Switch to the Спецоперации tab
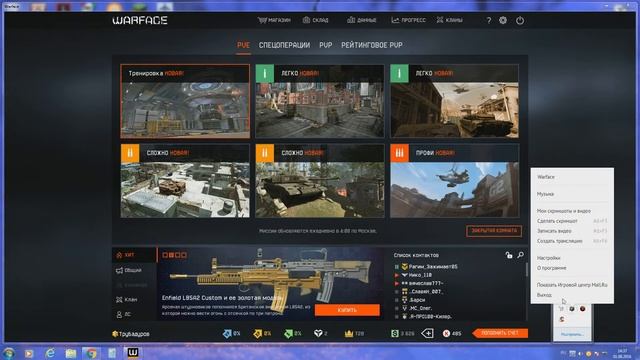This screenshot has height=360, width=640. pyautogui.click(x=284, y=45)
